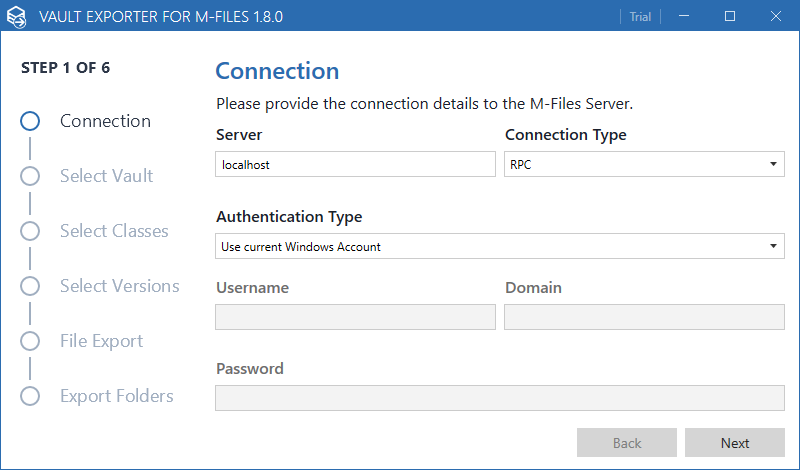Click inside the Password input field
This screenshot has height=470, width=800.
(499, 398)
